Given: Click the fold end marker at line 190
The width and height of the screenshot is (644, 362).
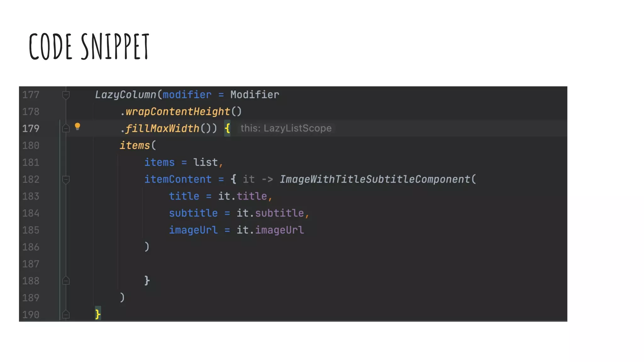Looking at the screenshot, I should (66, 314).
